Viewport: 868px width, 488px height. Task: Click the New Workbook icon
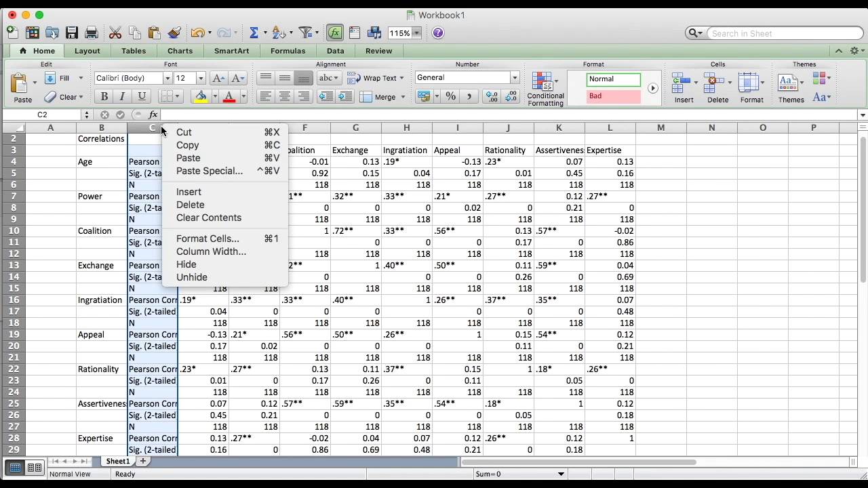pos(12,32)
